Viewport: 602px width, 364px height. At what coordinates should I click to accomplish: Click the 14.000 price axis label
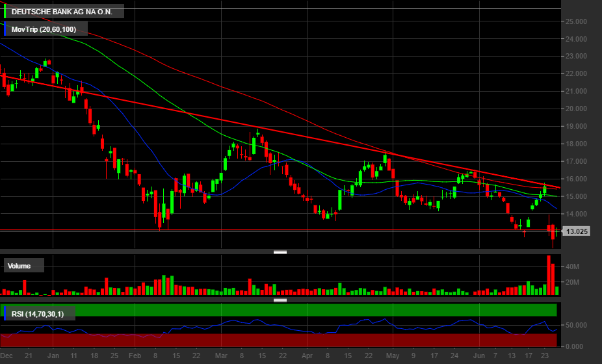click(576, 214)
